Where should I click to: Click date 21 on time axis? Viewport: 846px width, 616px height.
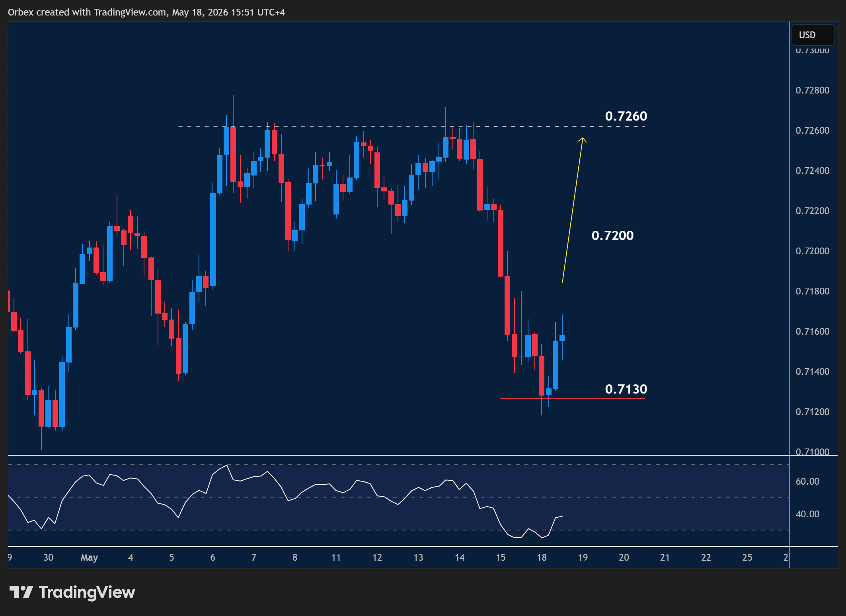coord(665,558)
